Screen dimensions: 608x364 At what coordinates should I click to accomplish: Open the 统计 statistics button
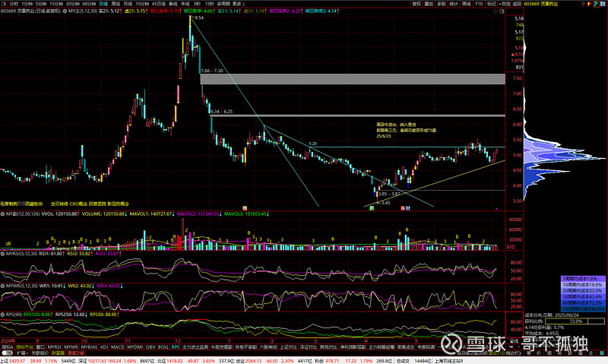(454, 4)
